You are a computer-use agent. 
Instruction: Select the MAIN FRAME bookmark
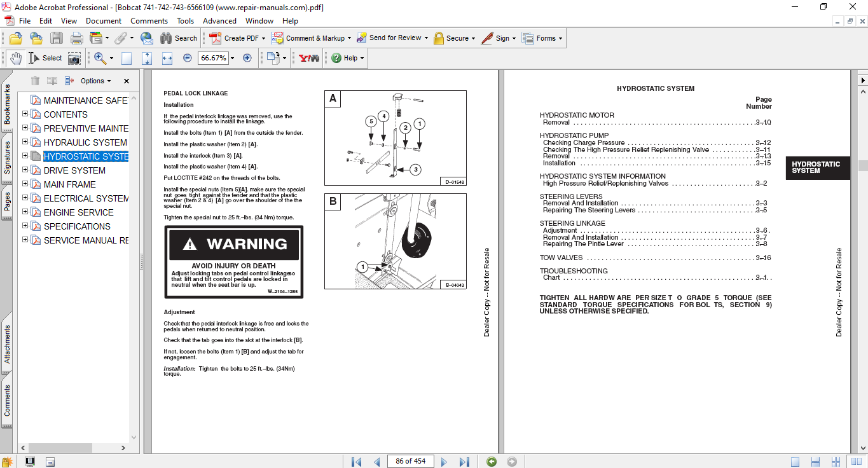coord(70,184)
